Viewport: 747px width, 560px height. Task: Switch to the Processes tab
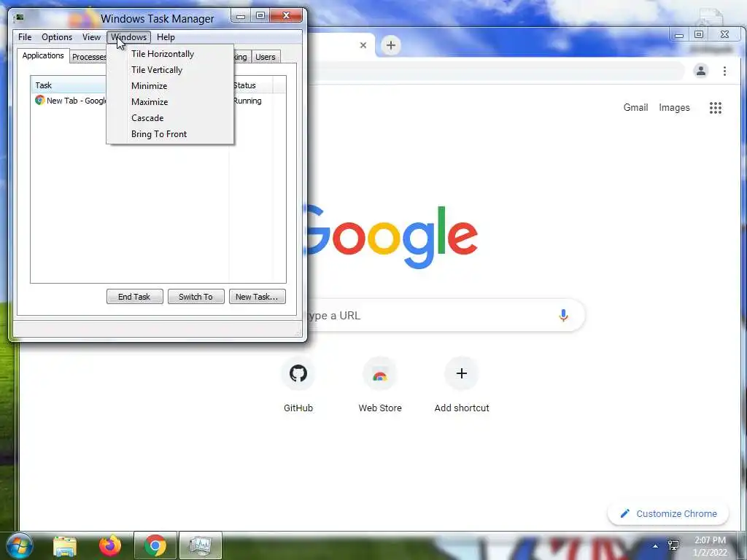(x=88, y=57)
